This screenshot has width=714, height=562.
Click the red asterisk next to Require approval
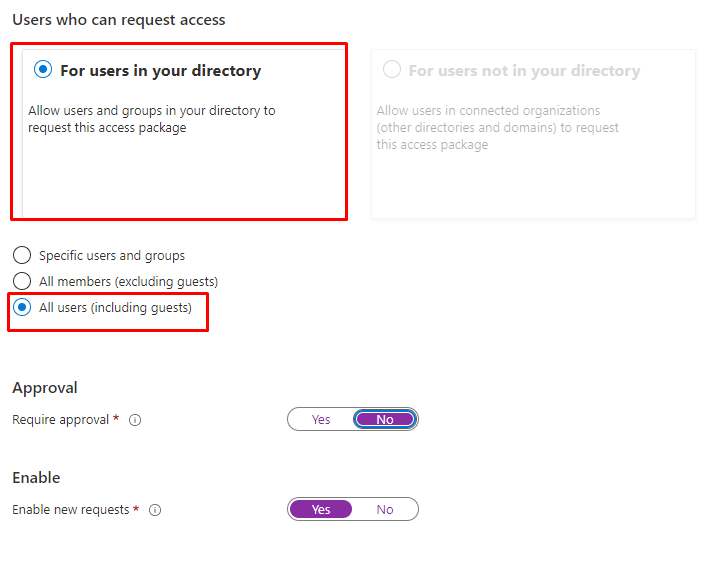116,419
